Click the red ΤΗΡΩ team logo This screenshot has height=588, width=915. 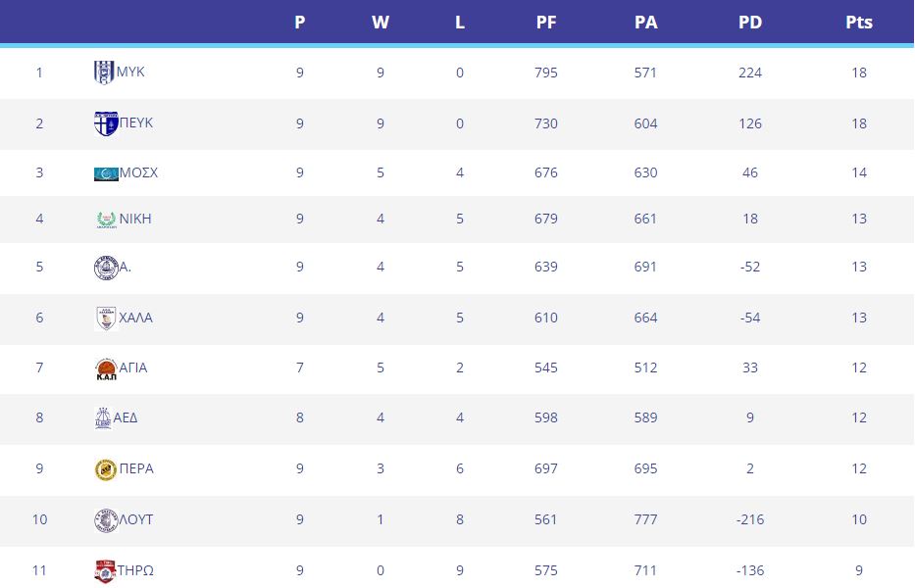click(x=105, y=571)
